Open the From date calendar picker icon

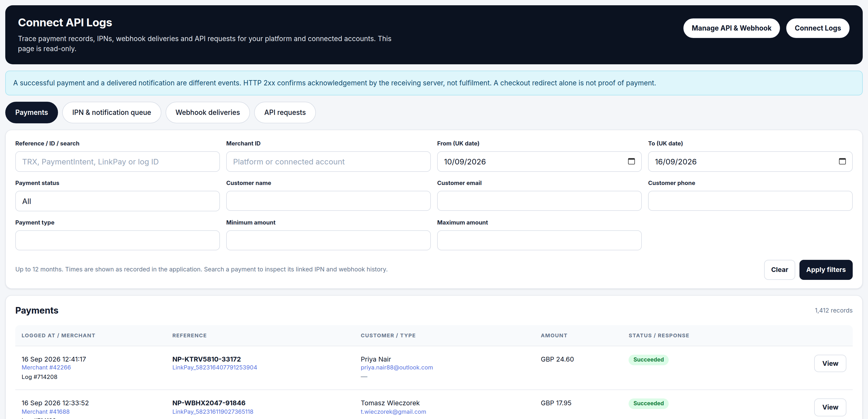click(631, 161)
